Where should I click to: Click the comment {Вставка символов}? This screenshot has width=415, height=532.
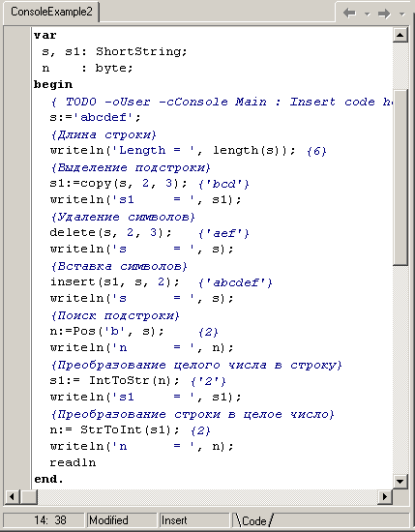tap(118, 266)
